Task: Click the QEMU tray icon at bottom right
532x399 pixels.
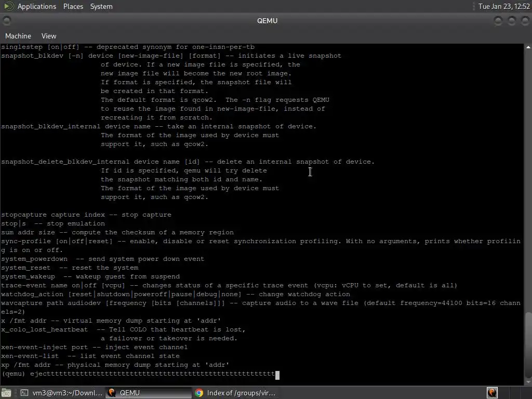Action: [492, 393]
